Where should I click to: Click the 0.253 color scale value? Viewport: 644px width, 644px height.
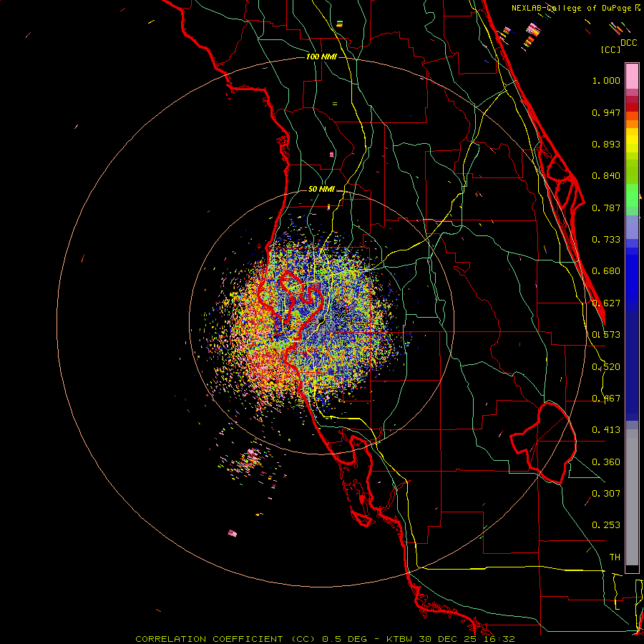[x=606, y=525]
